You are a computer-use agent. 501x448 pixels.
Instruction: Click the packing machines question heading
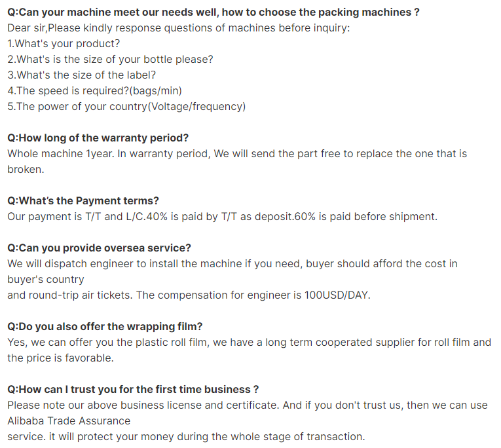pyautogui.click(x=213, y=12)
